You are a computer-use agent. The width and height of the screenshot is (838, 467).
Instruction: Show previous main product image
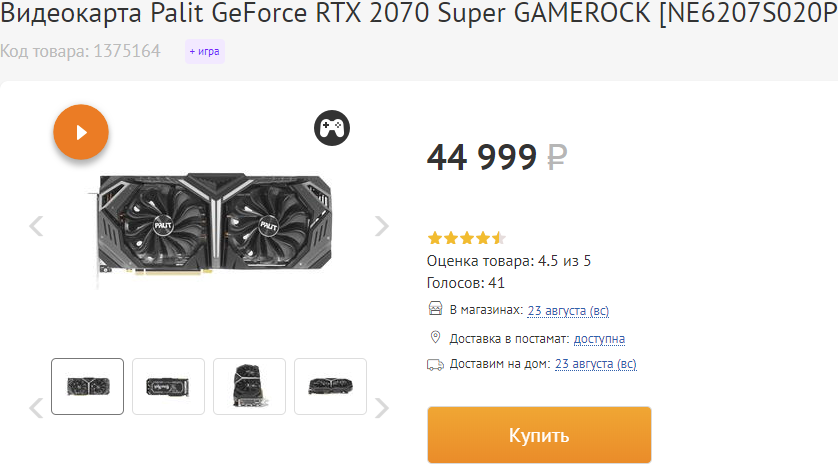37,226
